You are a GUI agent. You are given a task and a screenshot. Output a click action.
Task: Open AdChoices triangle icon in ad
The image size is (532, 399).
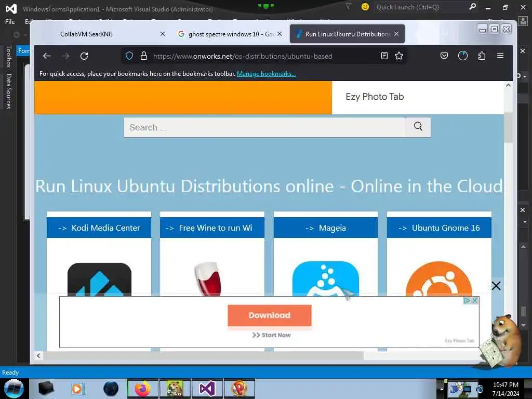467,300
